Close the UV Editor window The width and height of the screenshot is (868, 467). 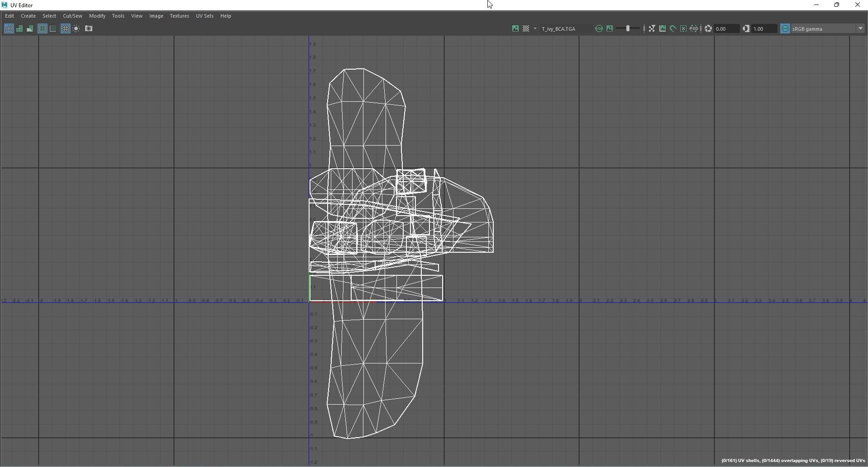pyautogui.click(x=858, y=5)
